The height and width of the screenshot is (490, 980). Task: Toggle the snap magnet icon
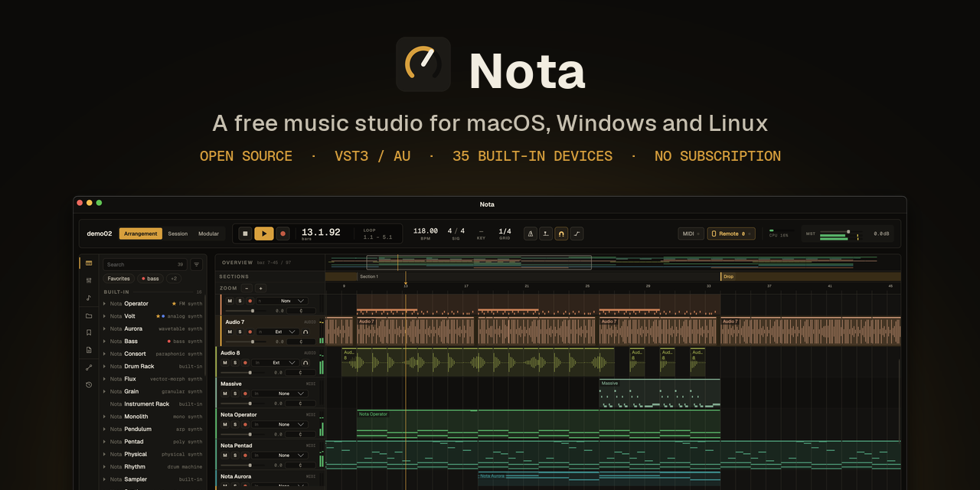pyautogui.click(x=561, y=234)
